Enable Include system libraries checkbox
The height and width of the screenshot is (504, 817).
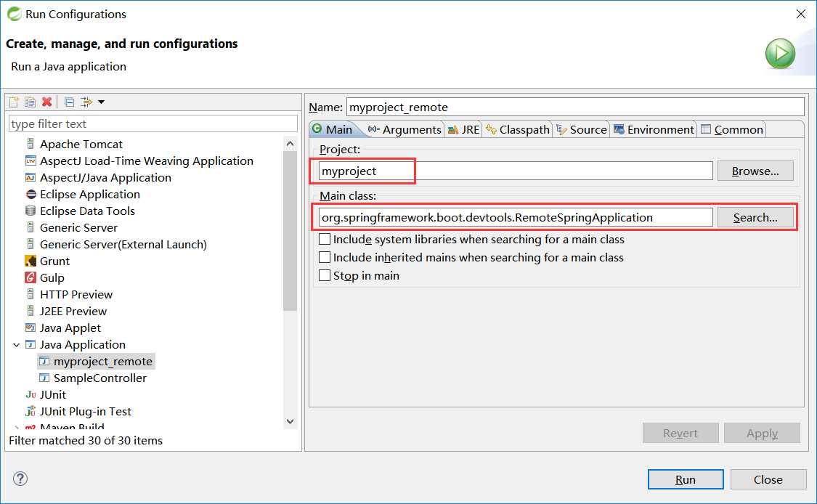[x=325, y=239]
